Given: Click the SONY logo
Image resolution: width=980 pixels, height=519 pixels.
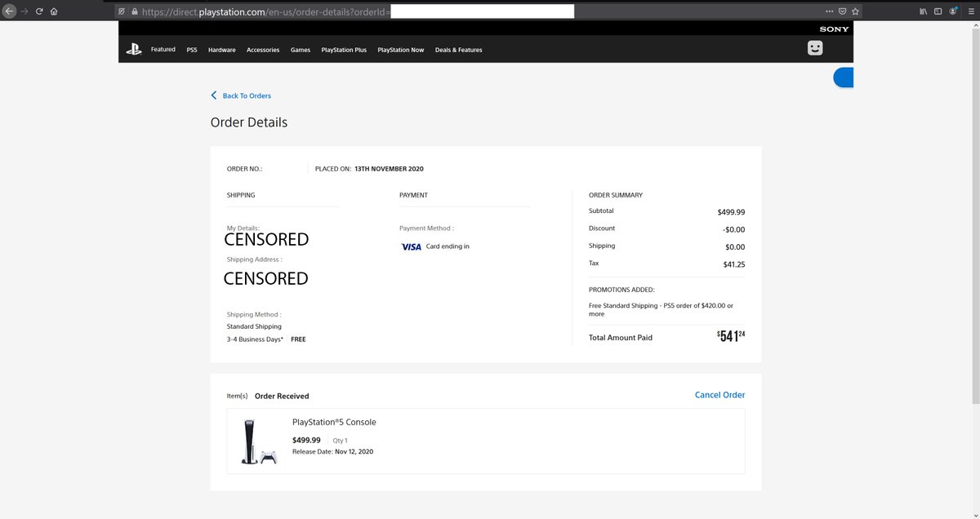Looking at the screenshot, I should (835, 29).
